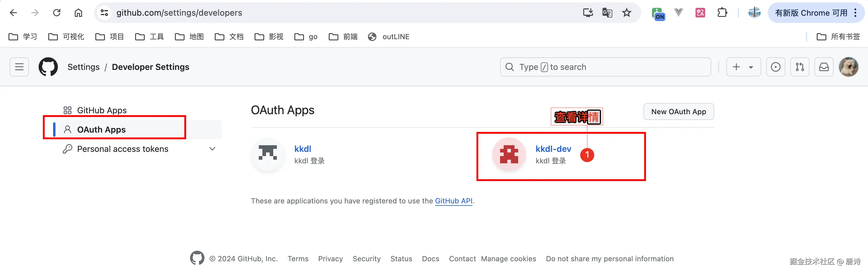Open the 可视化 bookmarks folder
868x273 pixels.
(66, 37)
